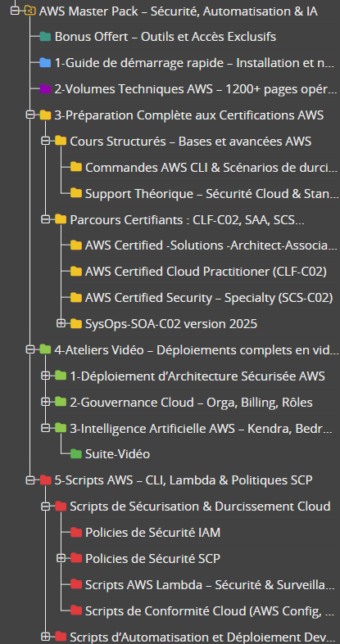This screenshot has height=644, width=340.
Task: Expand Scripts d'Automatisation et Déploiement node
Action: click(45, 636)
